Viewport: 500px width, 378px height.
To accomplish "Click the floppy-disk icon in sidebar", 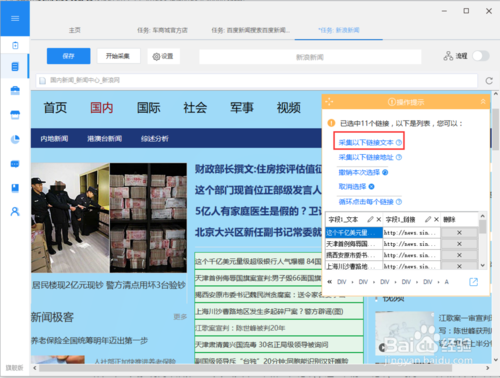I will (x=15, y=188).
